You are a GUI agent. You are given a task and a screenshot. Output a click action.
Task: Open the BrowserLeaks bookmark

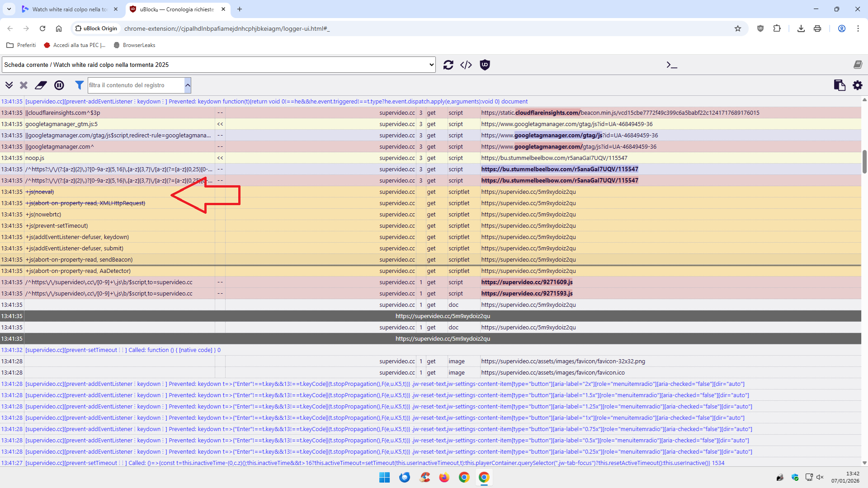click(x=134, y=45)
